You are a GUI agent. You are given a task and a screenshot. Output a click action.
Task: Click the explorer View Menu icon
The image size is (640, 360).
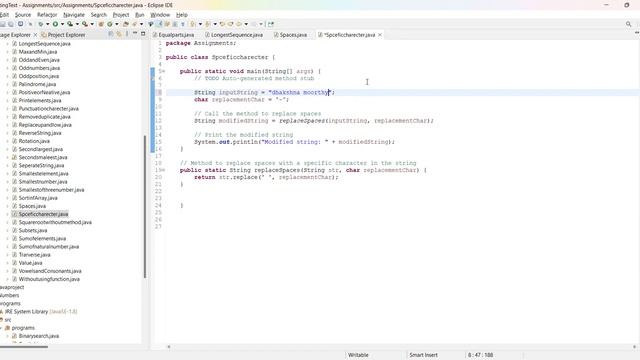pos(127,34)
